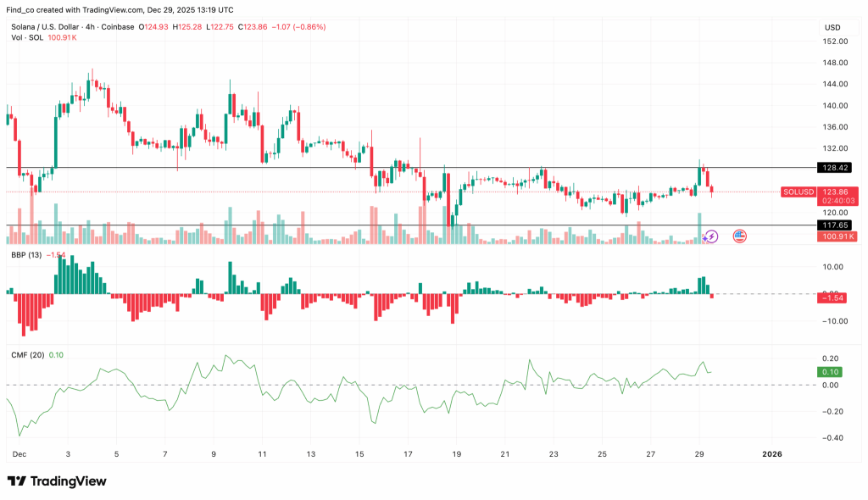868x500 pixels.
Task: Click the SOLUSD red price tag
Action: point(798,192)
